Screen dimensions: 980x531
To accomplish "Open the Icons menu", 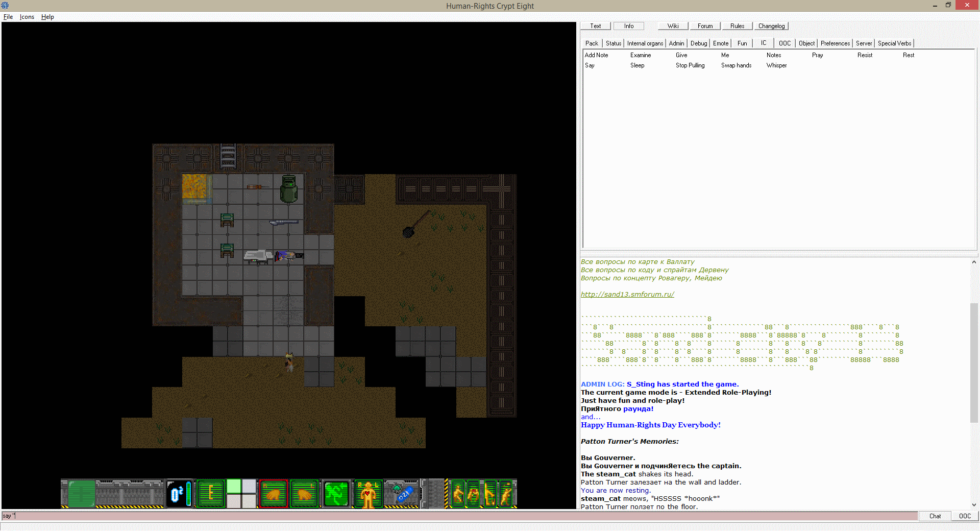I will [x=27, y=17].
